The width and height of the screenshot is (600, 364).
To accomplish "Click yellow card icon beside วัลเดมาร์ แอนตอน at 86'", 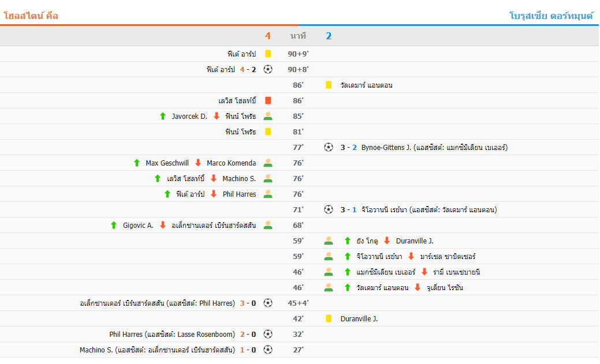I will tap(329, 85).
